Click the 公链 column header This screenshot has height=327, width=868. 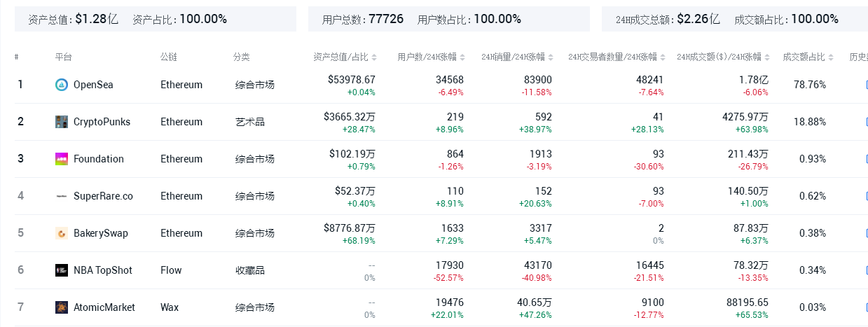pos(168,57)
